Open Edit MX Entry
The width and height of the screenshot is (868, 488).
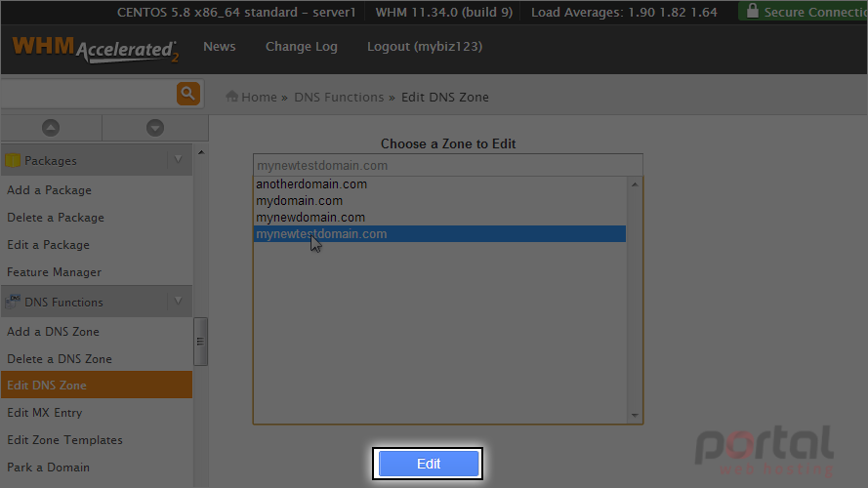click(44, 413)
